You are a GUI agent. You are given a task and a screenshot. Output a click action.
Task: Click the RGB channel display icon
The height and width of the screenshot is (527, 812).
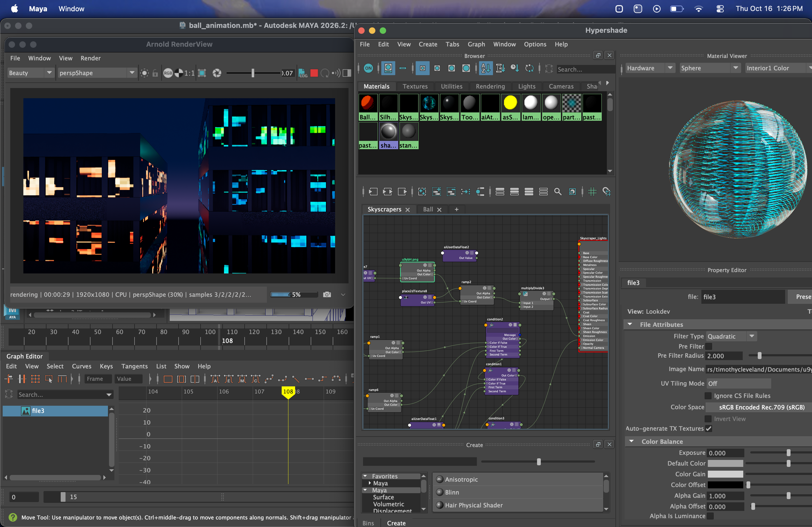(x=168, y=73)
